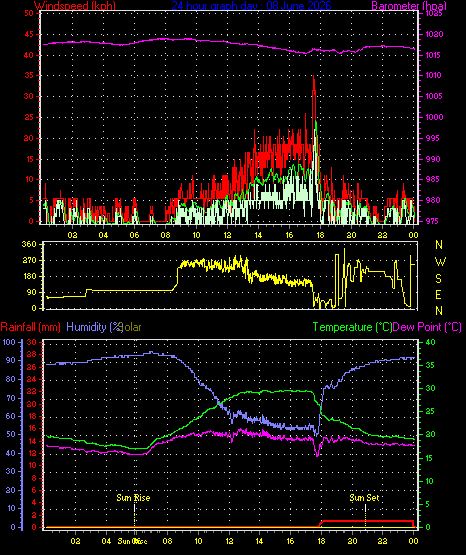Click the sunset vertical marker line
Screen dimensions: 466x555
(365, 516)
